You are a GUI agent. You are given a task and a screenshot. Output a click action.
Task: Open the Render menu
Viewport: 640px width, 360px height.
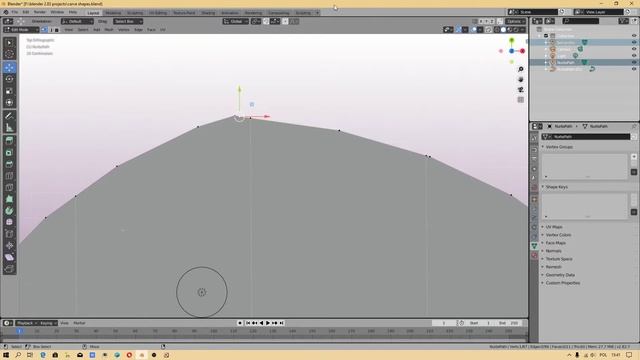coord(40,12)
